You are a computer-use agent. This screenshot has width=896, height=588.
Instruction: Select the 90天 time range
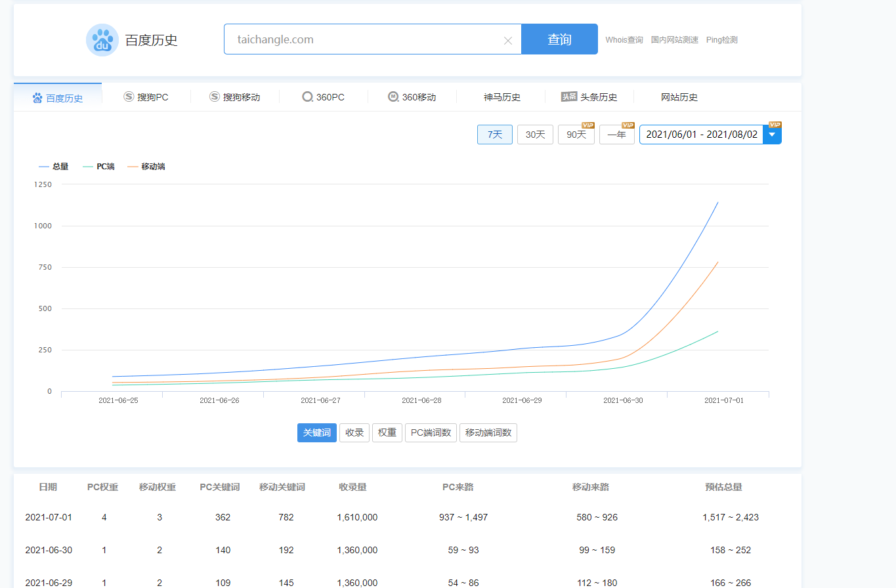[x=576, y=135]
